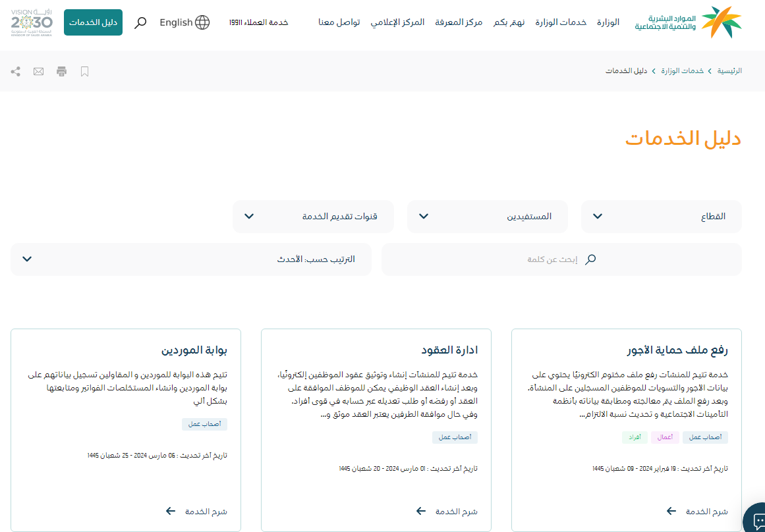765x532 pixels.
Task: Click the ابحث عن كلمة search field
Action: point(561,259)
